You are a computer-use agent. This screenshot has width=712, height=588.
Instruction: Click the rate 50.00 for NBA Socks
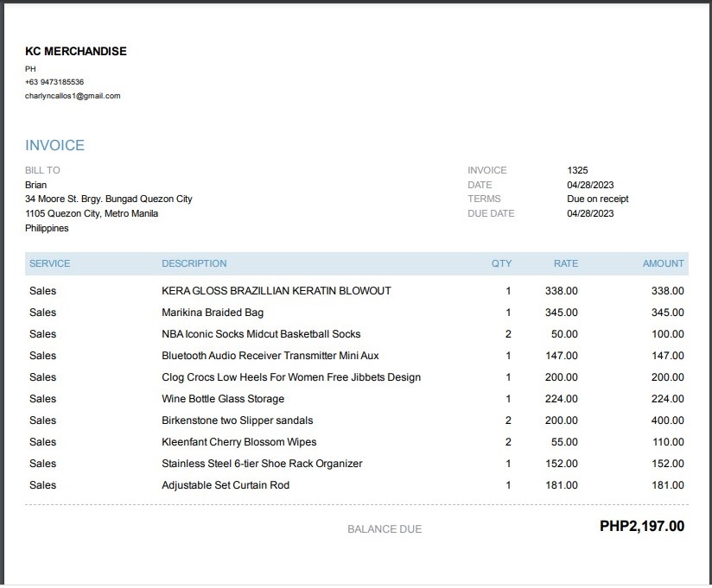[x=564, y=334]
